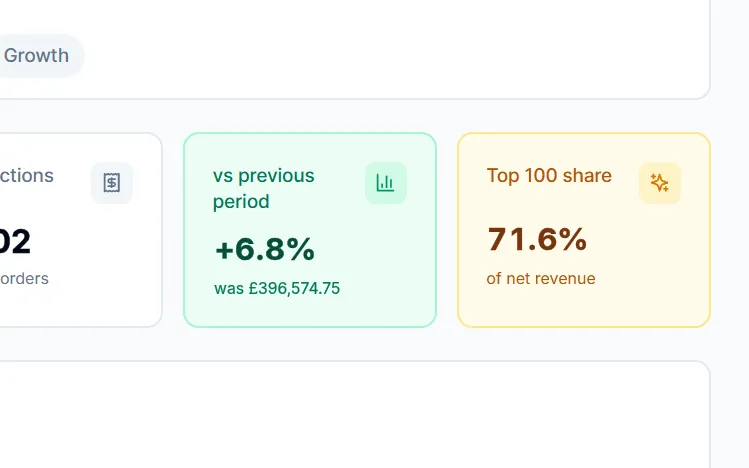Click the sparkles icon in Top 100 card

pyautogui.click(x=660, y=183)
